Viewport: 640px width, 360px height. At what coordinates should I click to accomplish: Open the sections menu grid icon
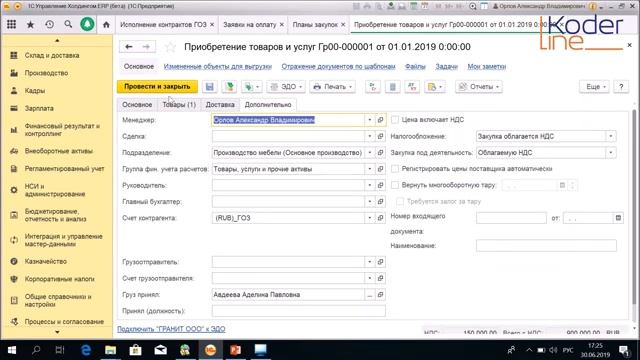[x=11, y=24]
